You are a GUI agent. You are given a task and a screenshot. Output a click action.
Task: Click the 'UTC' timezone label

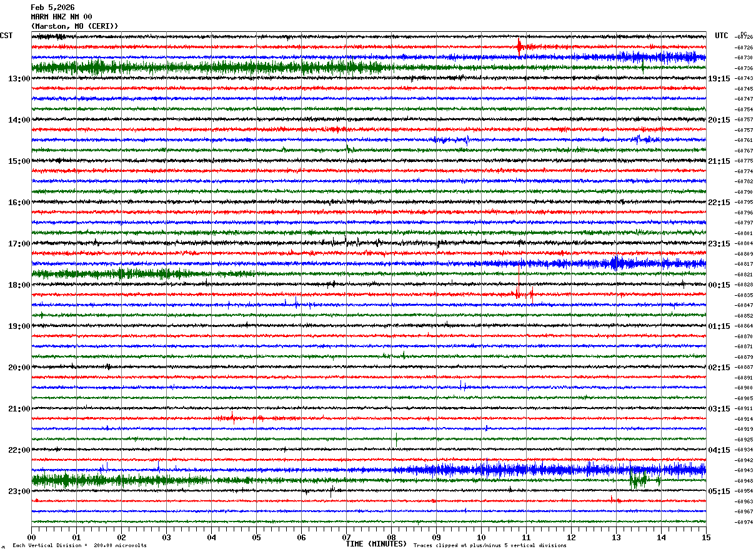tap(722, 36)
